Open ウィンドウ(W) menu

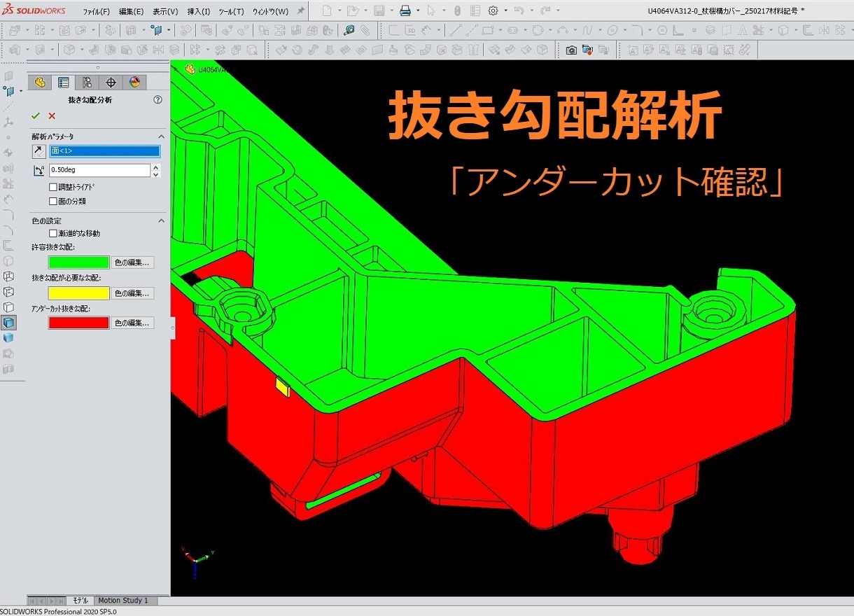(x=270, y=12)
